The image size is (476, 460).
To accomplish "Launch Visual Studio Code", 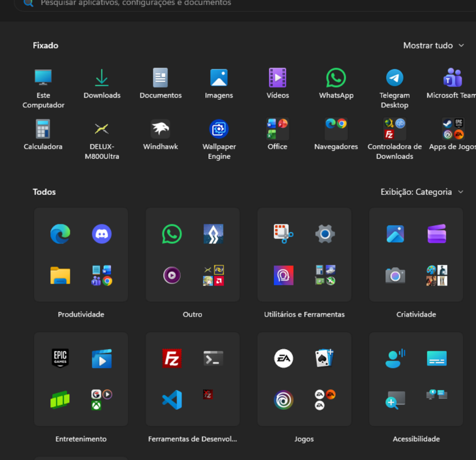I will click(172, 400).
